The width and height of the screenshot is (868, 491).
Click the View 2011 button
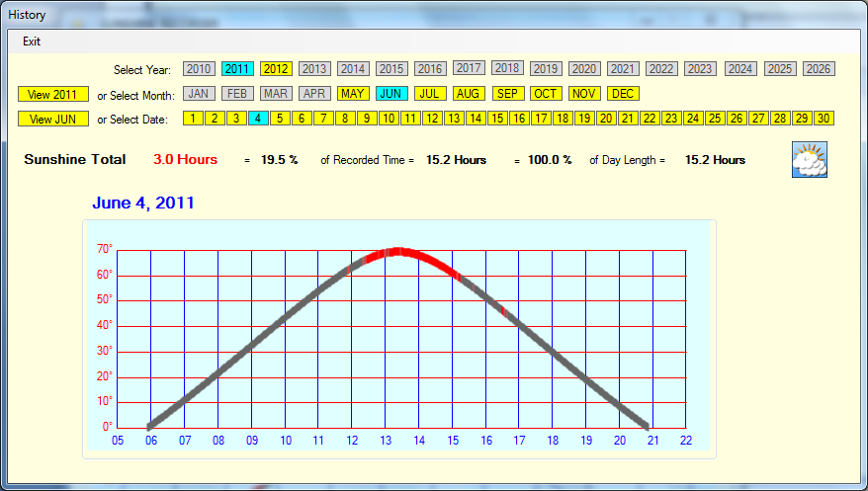click(53, 94)
